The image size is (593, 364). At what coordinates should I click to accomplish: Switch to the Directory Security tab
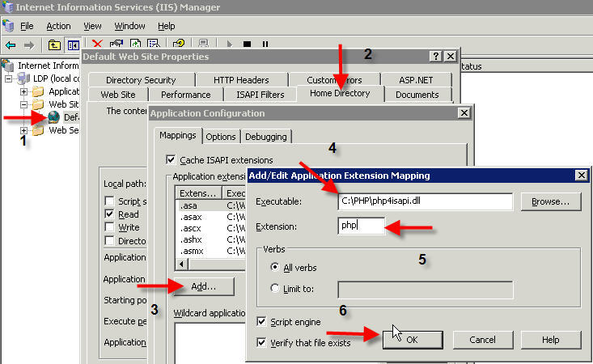[141, 80]
